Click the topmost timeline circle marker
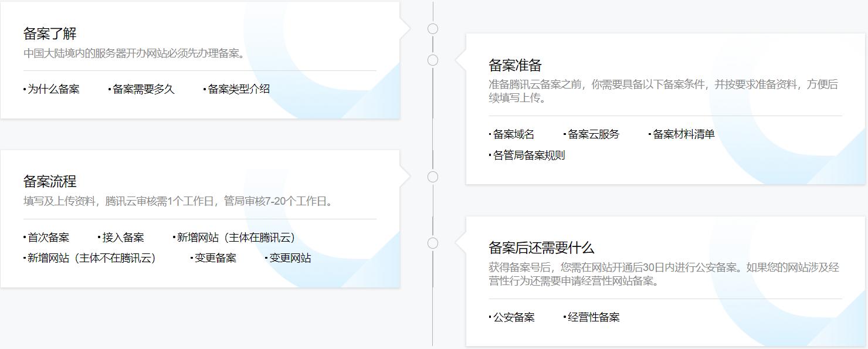 [434, 28]
